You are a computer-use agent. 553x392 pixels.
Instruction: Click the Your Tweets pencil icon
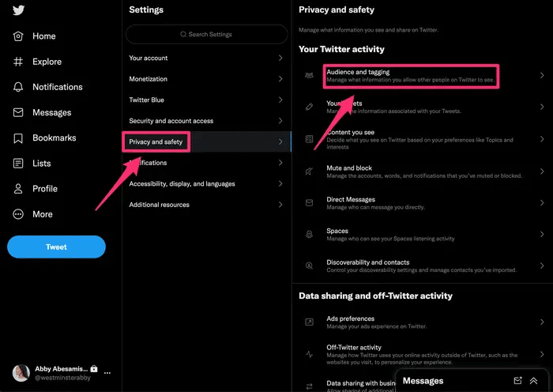point(309,107)
